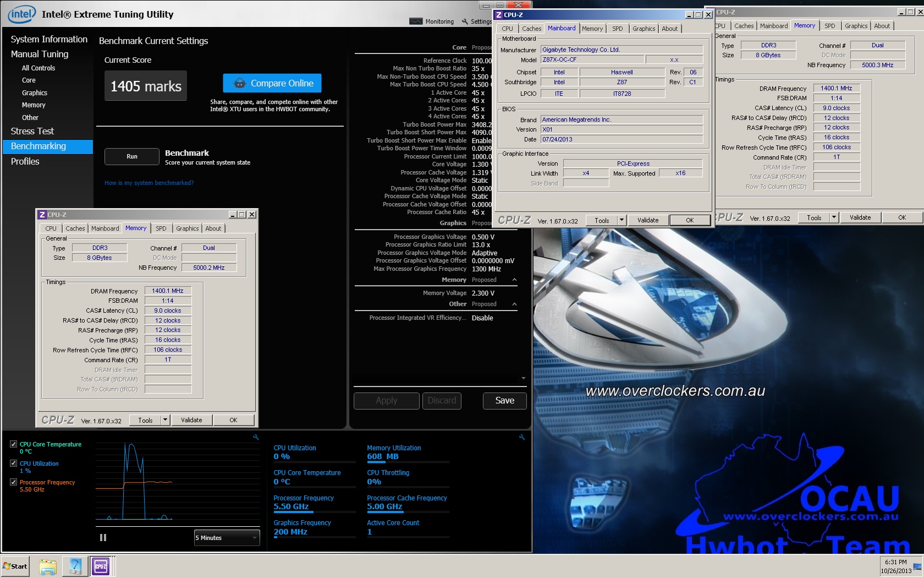
Task: Open the 5 Minutes time range dropdown
Action: click(x=227, y=538)
